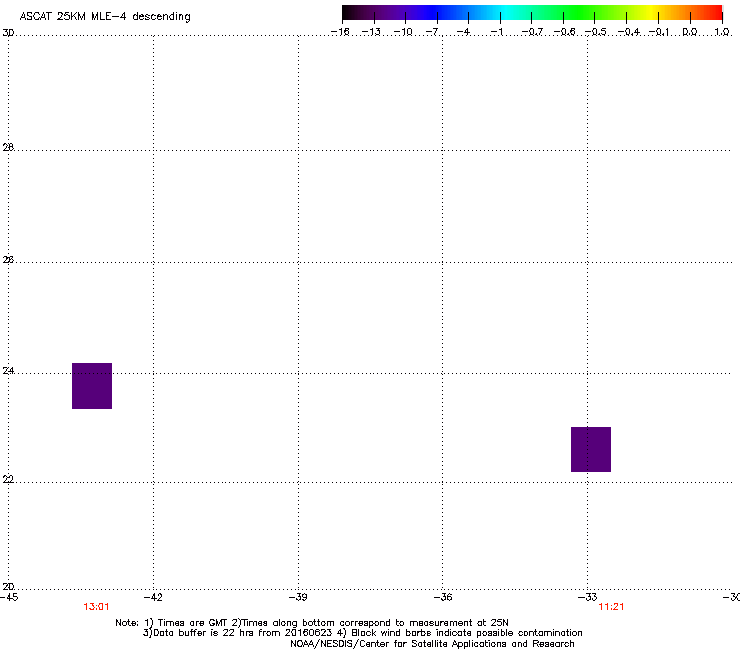Click the -0.1 value on the color scale
This screenshot has height=650, width=740.
[659, 32]
